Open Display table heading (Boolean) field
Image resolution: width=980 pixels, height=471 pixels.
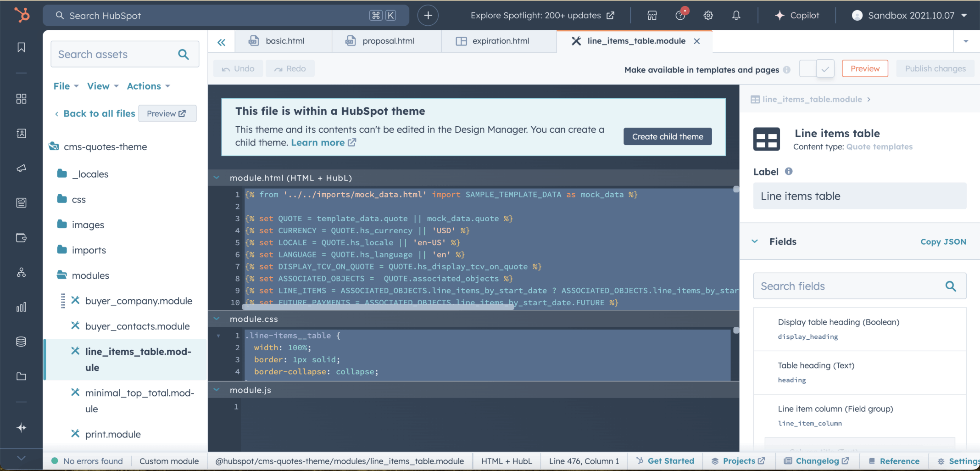(x=860, y=329)
